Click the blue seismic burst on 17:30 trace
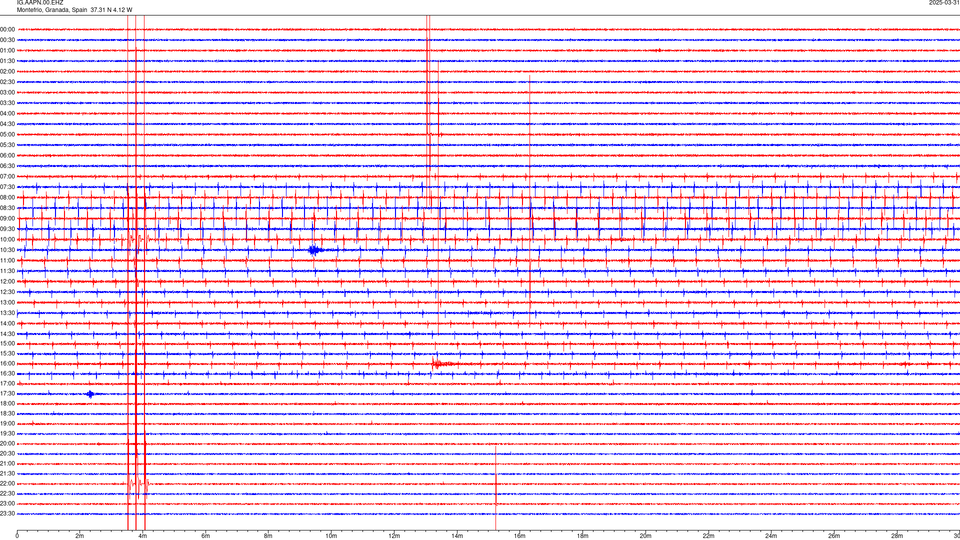 pyautogui.click(x=91, y=394)
